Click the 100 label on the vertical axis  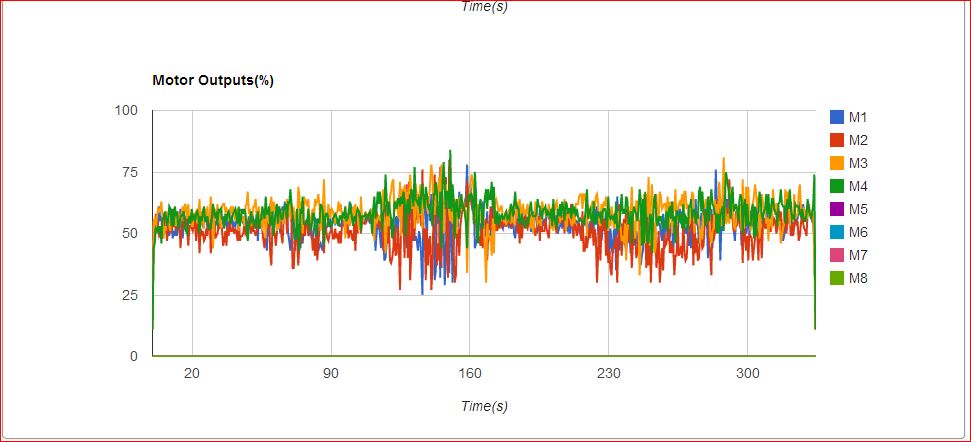point(125,110)
